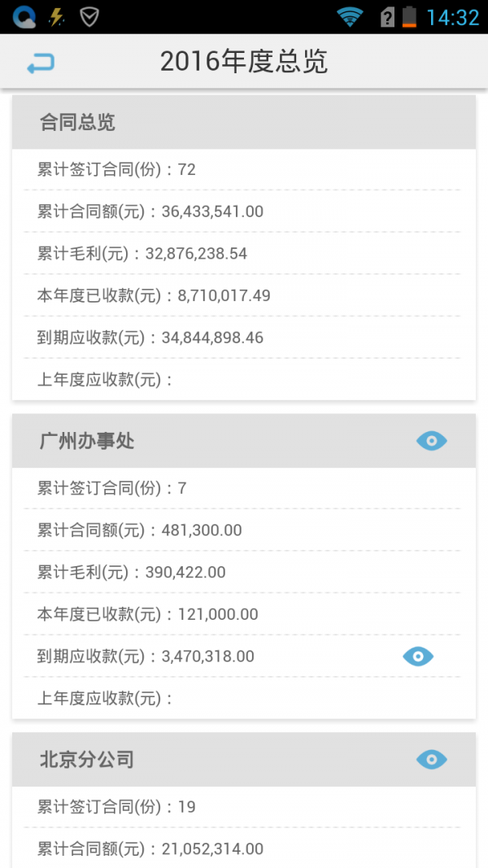Screen dimensions: 488x868
Task: Click the 累计签订合同 72 row
Action: (x=244, y=169)
